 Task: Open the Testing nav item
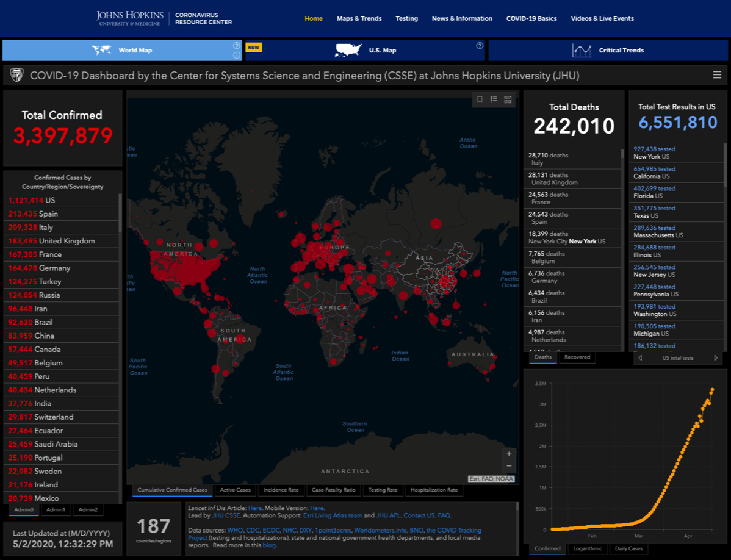coord(407,19)
